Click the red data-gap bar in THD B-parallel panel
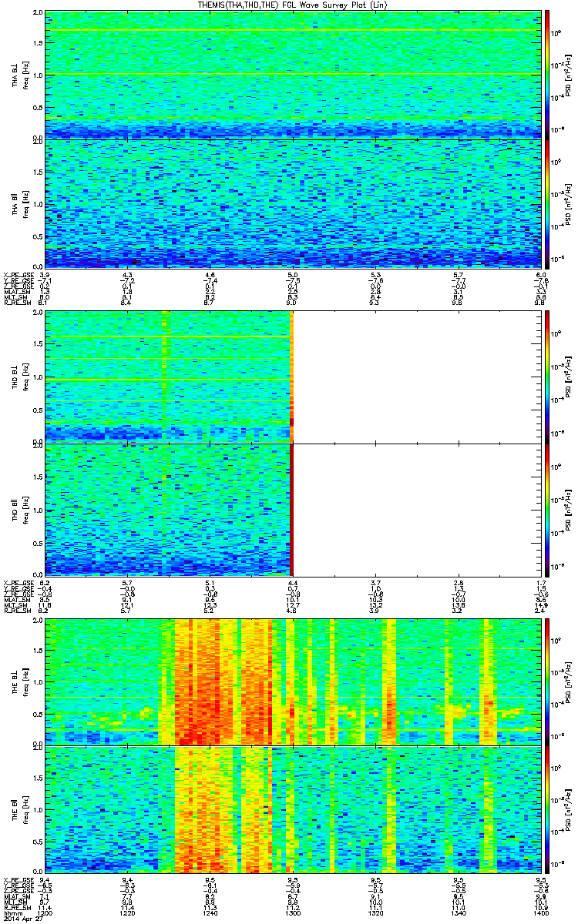The image size is (578, 924). [x=292, y=509]
